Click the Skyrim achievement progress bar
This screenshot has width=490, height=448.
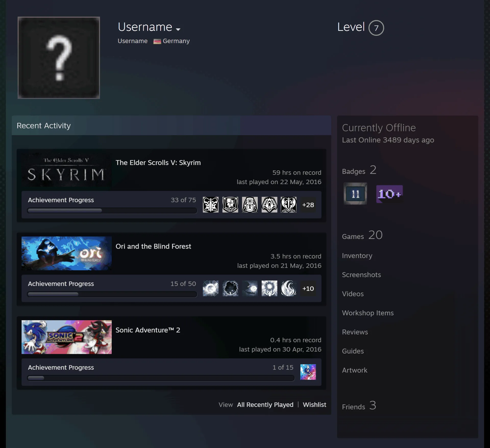click(112, 211)
